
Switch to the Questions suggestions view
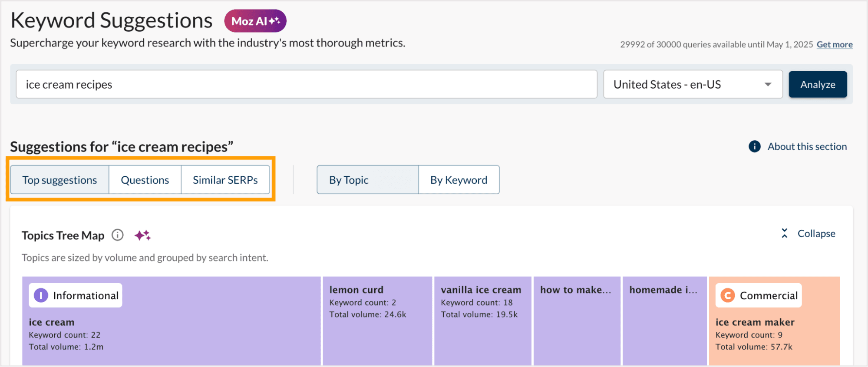click(145, 179)
